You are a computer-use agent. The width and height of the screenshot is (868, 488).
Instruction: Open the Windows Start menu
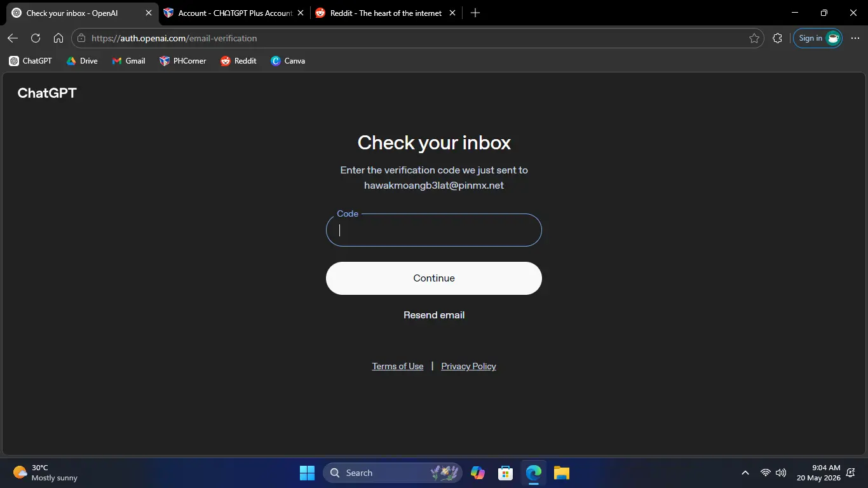(x=307, y=473)
